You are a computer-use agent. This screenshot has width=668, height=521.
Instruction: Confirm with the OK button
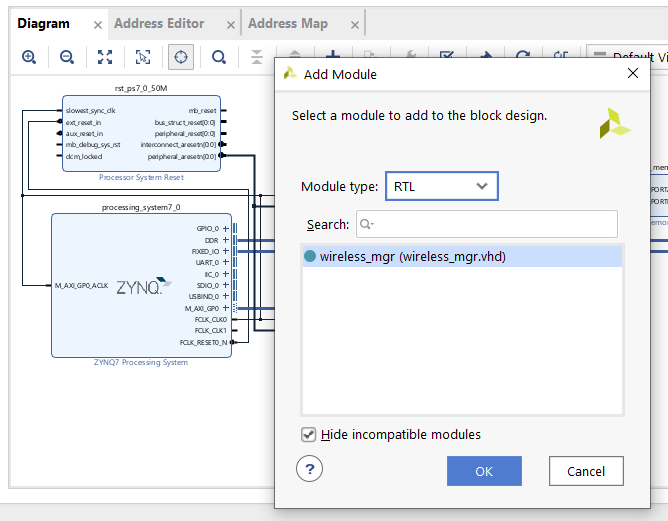[x=484, y=471]
